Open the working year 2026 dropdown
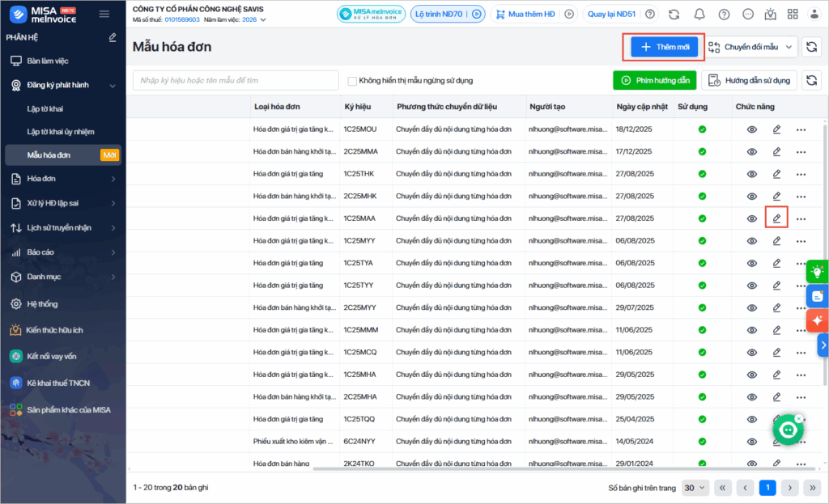 pos(253,19)
